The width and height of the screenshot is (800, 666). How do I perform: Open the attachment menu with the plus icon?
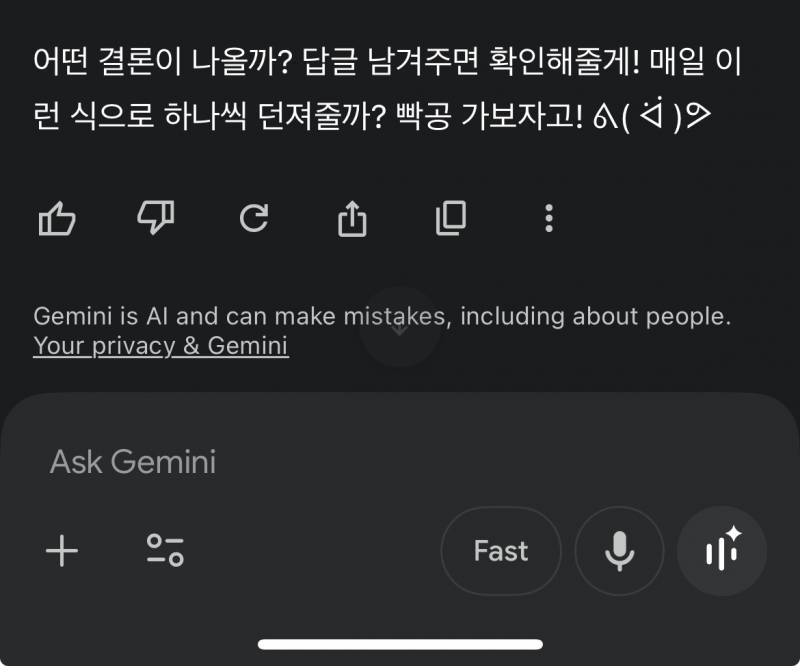(62, 551)
